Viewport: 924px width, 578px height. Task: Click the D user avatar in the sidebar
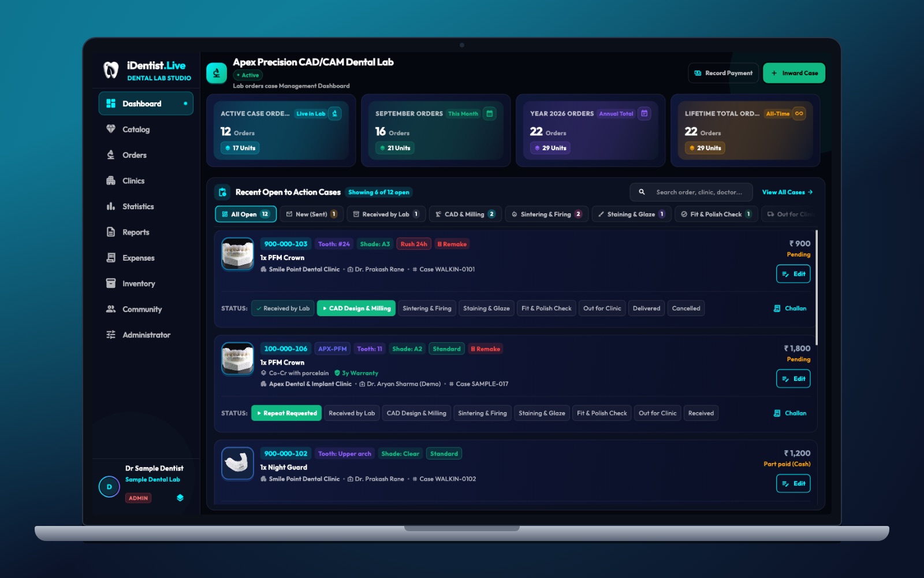(109, 487)
